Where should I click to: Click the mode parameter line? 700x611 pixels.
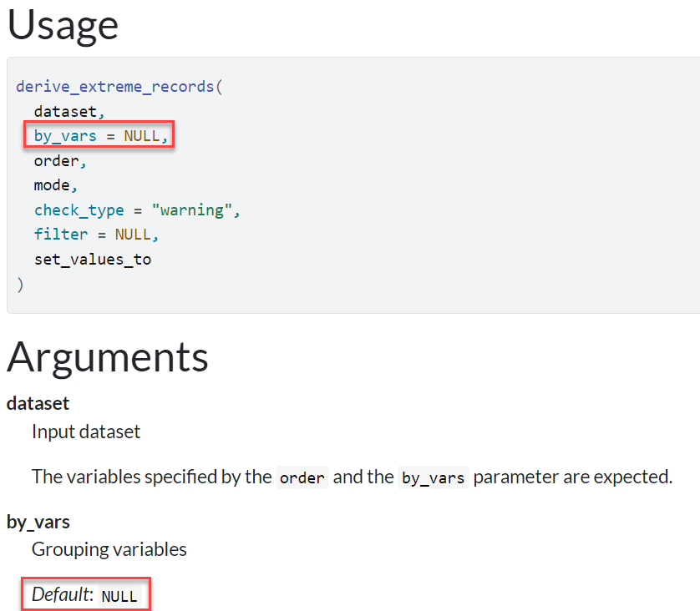(53, 184)
